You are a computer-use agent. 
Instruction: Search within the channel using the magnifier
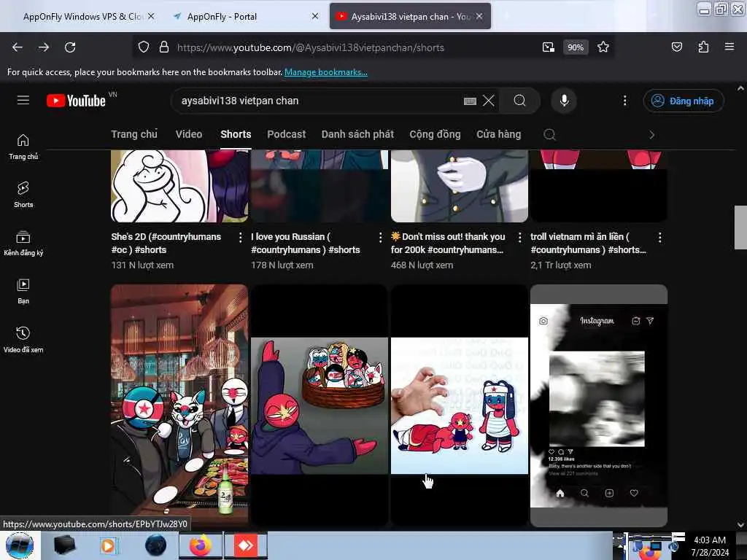(x=549, y=135)
